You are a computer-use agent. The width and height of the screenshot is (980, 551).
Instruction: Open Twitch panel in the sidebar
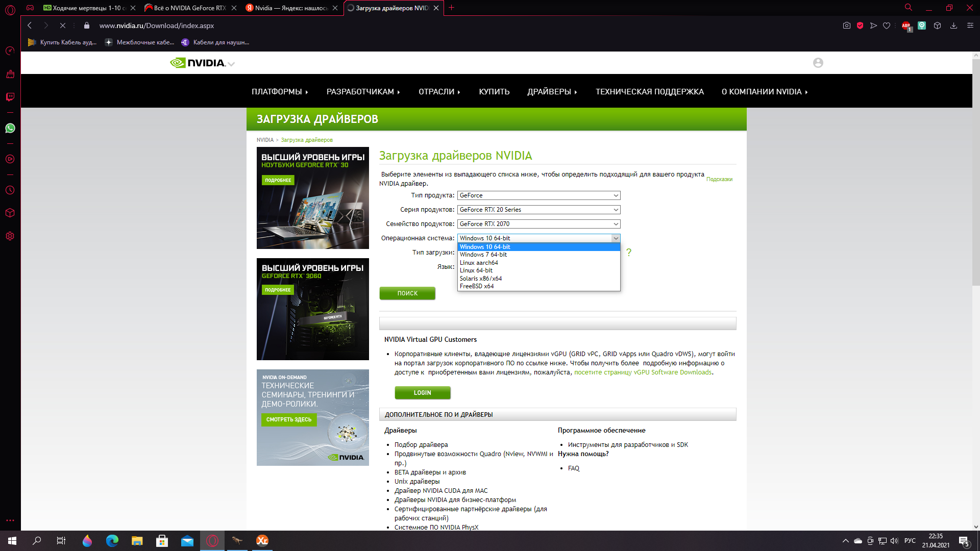[x=10, y=97]
